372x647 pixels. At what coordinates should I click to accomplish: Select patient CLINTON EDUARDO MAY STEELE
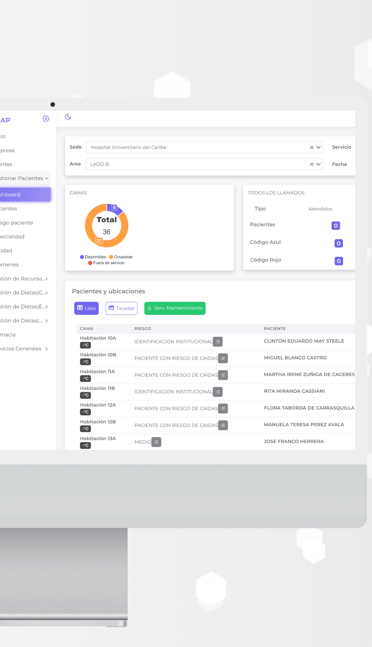click(304, 341)
